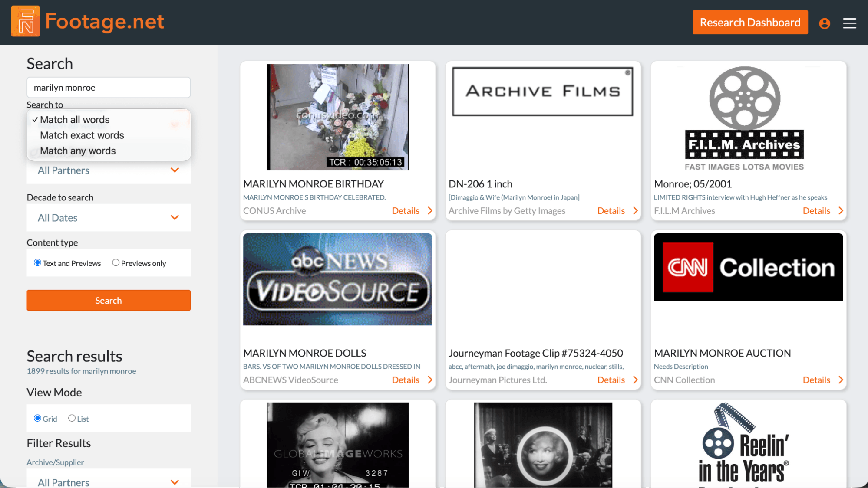Click the ABCNEWS VideoSource supplier name
This screenshot has height=488, width=868.
point(290,380)
